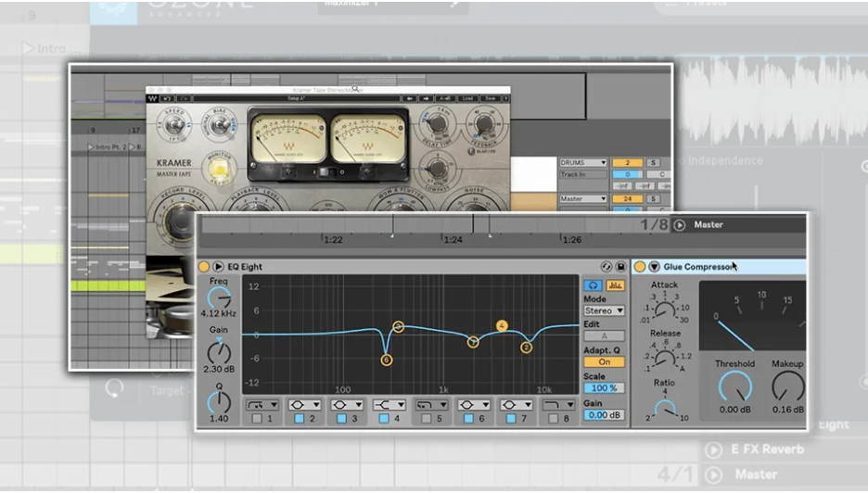Screen dimensions: 868x493
Task: Select the Glue Compressor title bar
Action: tap(719, 267)
